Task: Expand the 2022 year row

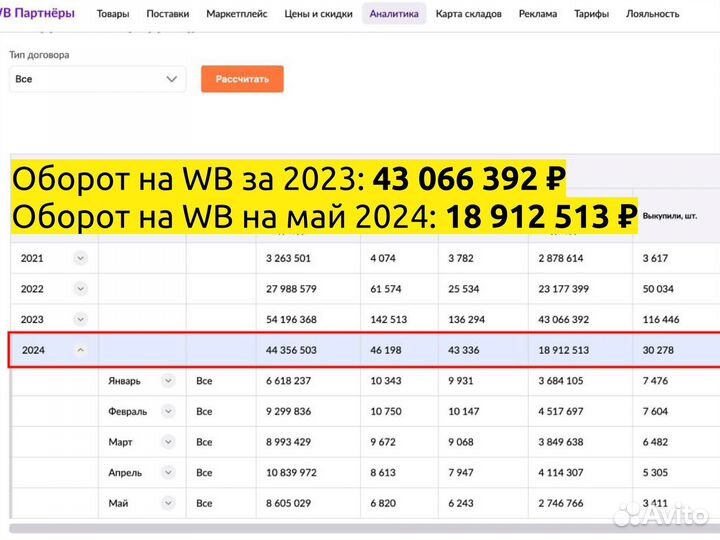Action: [x=81, y=288]
